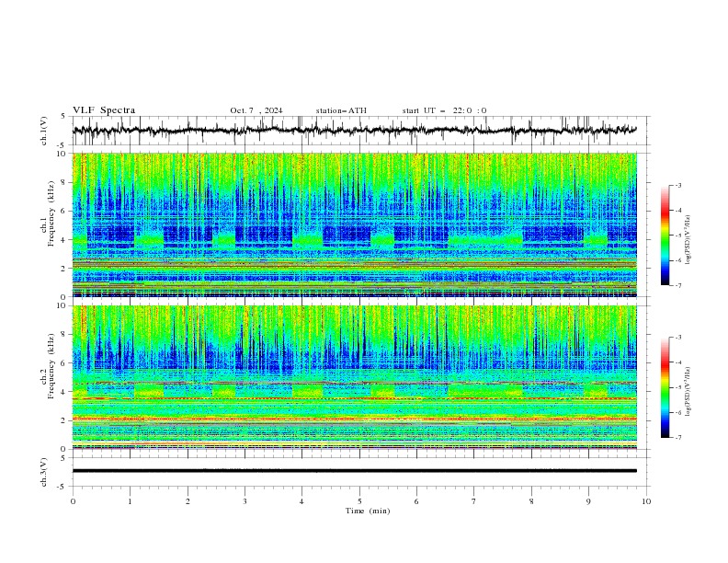Click time axis tick label "10"
728x563 pixels.
[646, 501]
